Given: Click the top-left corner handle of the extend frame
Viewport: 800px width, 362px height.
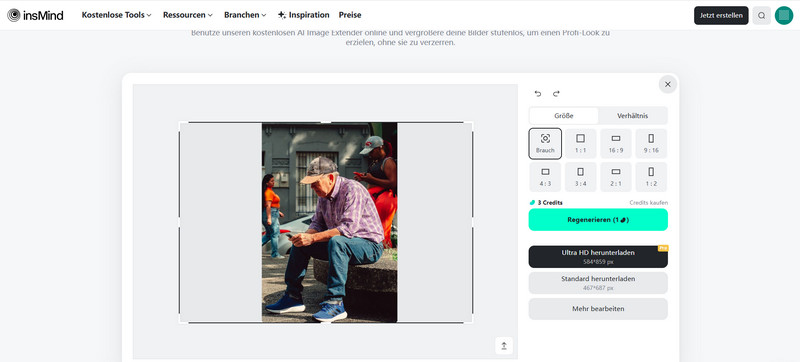Looking at the screenshot, I should coord(180,123).
